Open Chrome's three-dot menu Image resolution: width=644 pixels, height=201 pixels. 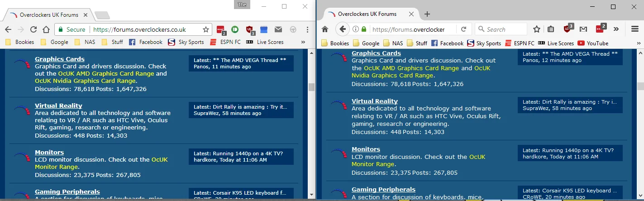tap(307, 29)
